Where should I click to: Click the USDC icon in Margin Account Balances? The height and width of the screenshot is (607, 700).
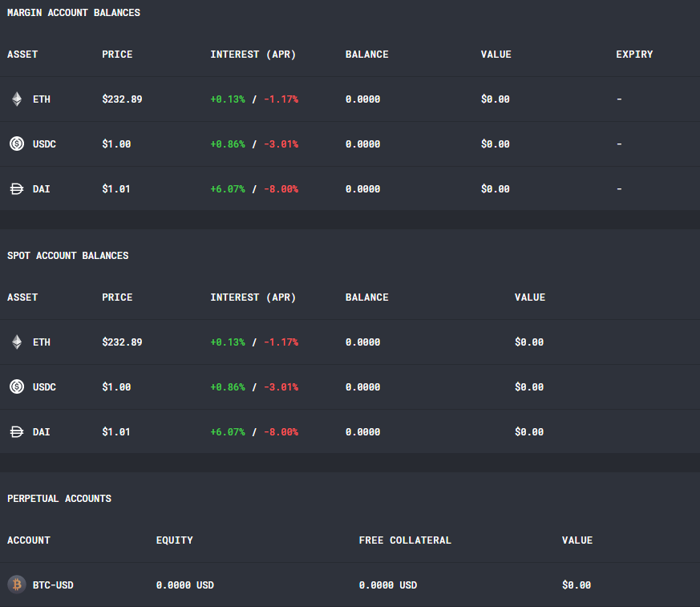[17, 144]
